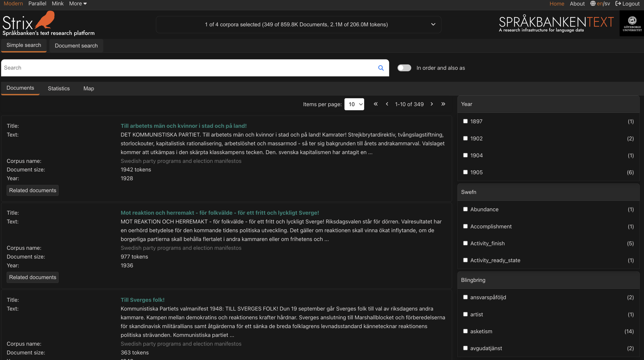The width and height of the screenshot is (644, 360).
Task: Collapse the Year filter panel header
Action: [x=548, y=104]
